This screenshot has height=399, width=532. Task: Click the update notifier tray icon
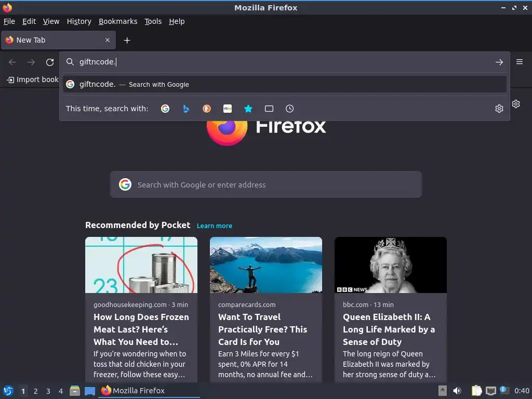click(504, 390)
